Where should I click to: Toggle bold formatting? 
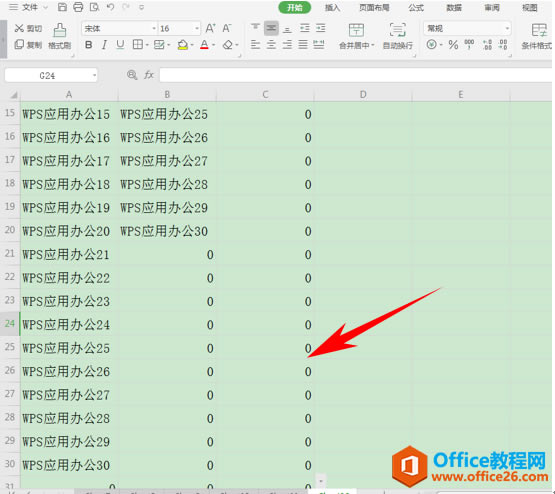88,45
